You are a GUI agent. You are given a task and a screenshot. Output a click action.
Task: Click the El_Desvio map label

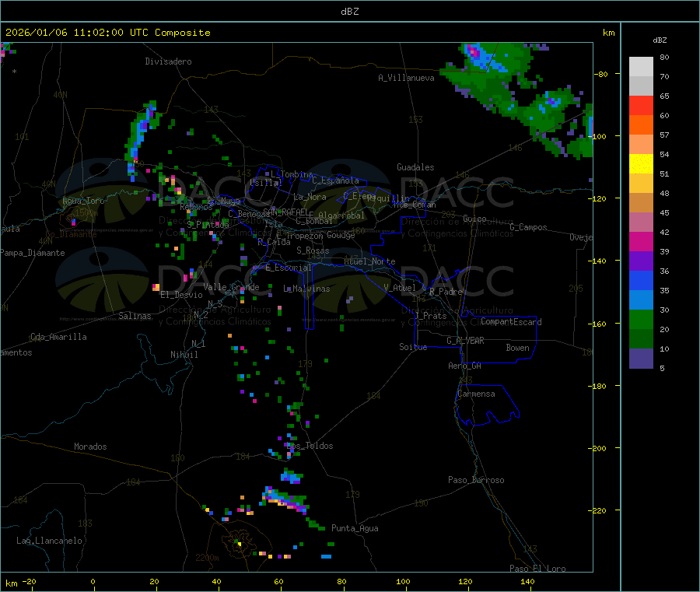pos(182,295)
